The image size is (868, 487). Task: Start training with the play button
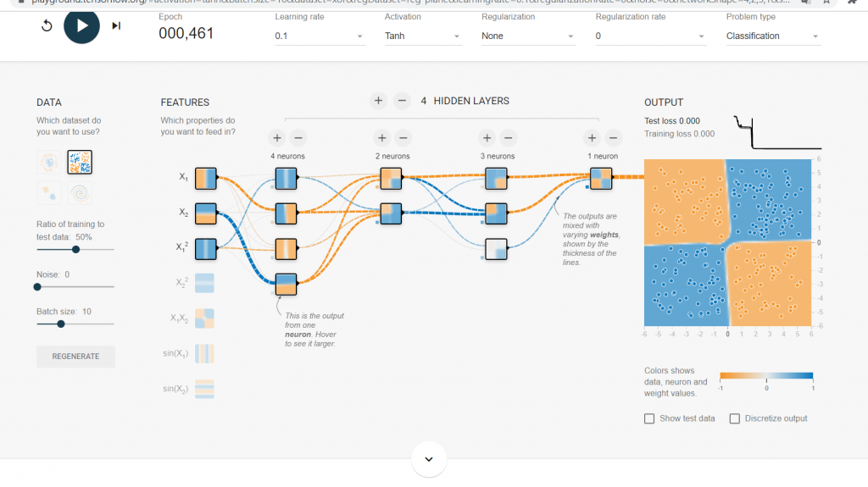pos(81,25)
